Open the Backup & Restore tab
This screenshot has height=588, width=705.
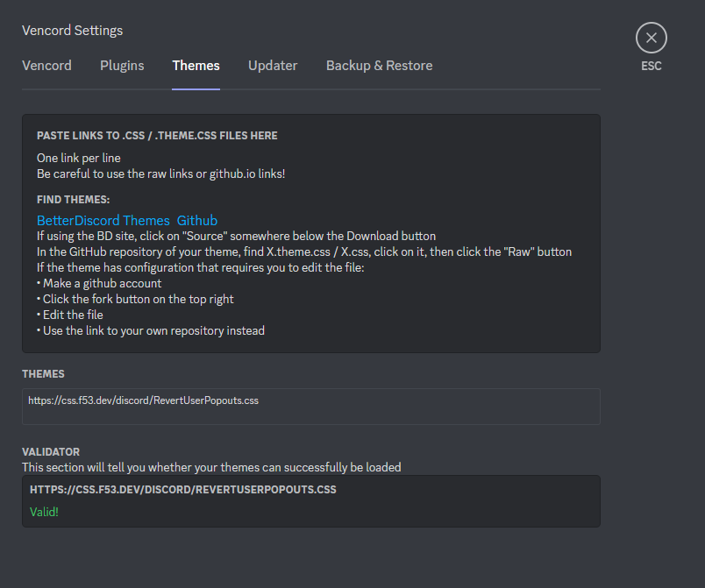pyautogui.click(x=379, y=66)
